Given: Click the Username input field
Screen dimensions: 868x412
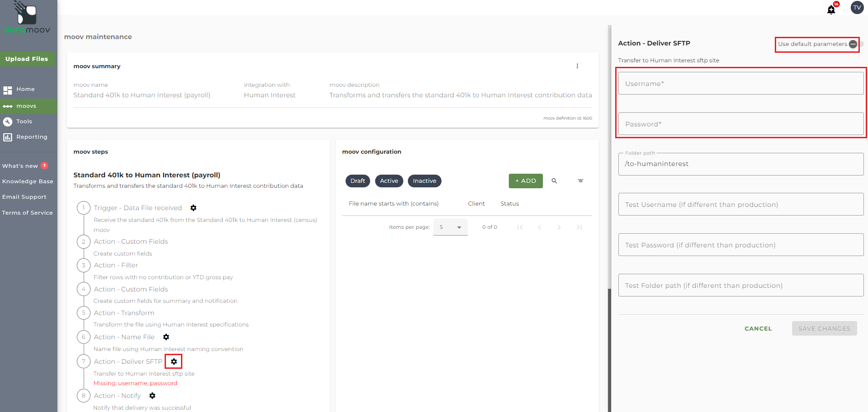Looking at the screenshot, I should (741, 84).
